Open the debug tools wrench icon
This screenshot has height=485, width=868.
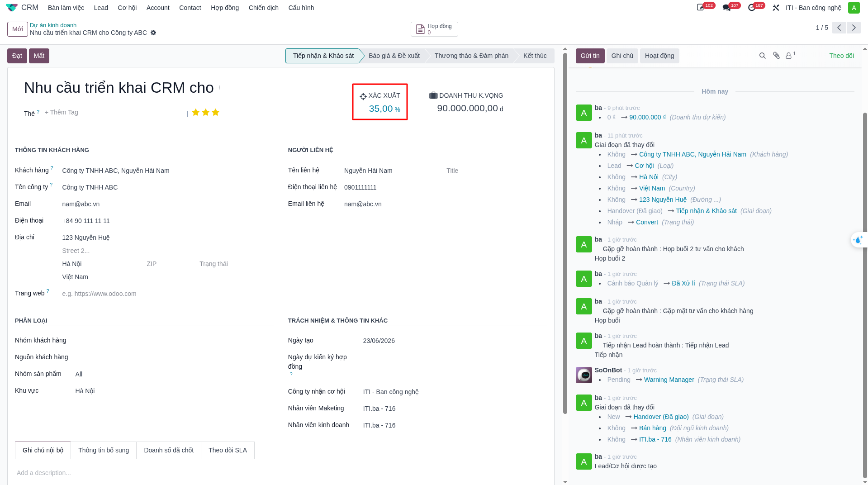(776, 8)
